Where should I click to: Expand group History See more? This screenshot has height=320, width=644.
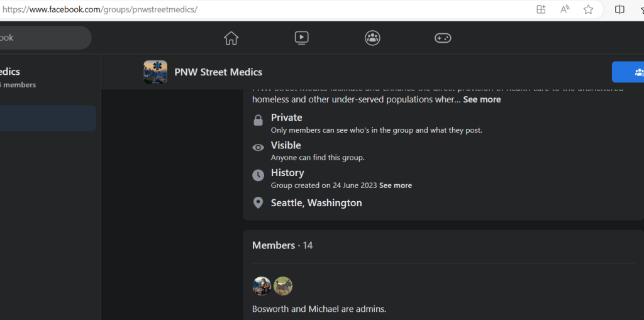(x=396, y=185)
